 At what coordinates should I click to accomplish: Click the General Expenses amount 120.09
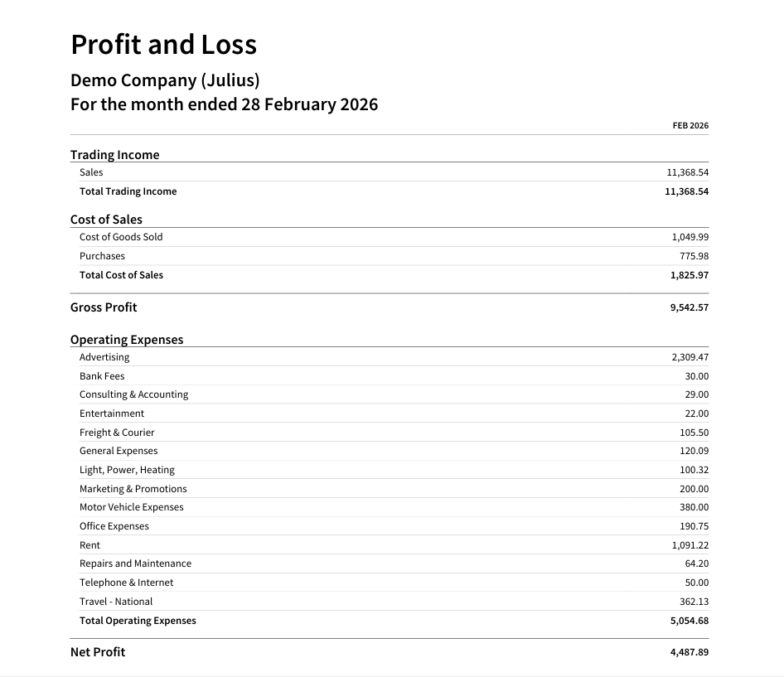click(x=694, y=451)
